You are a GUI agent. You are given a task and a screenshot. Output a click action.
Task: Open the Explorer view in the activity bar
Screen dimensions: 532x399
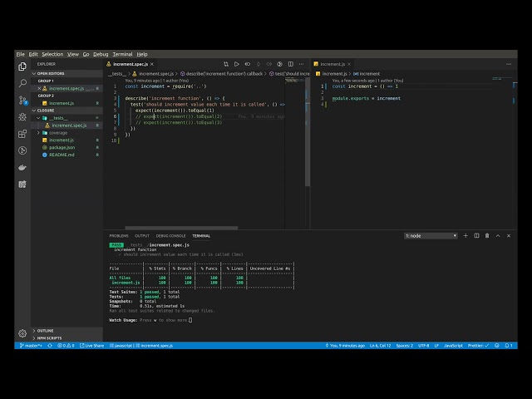[22, 66]
